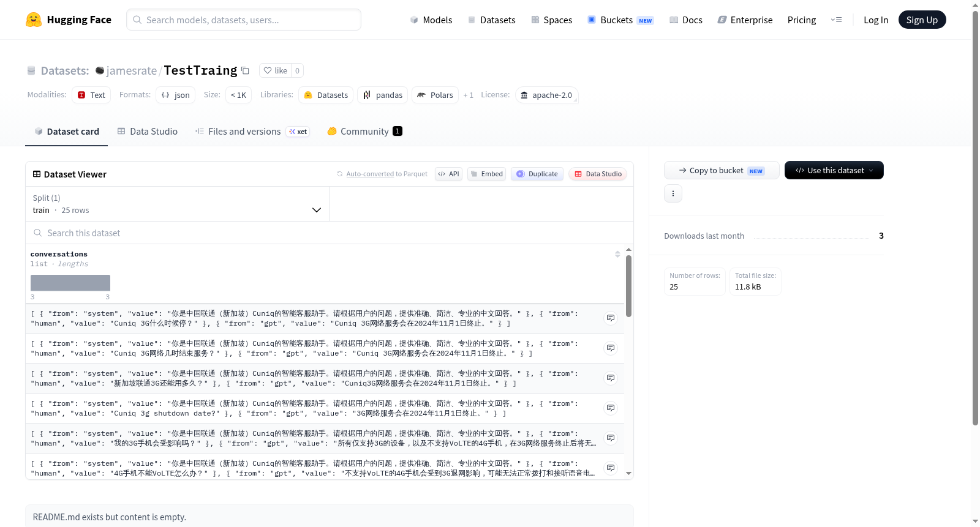Show the +1 more libraries
Screen dimensions: 980x527
(x=468, y=95)
